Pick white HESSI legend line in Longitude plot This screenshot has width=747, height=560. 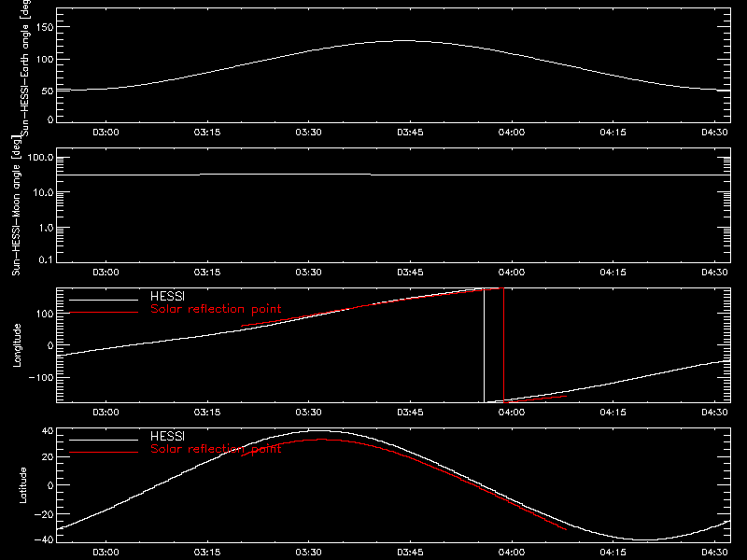pos(104,300)
